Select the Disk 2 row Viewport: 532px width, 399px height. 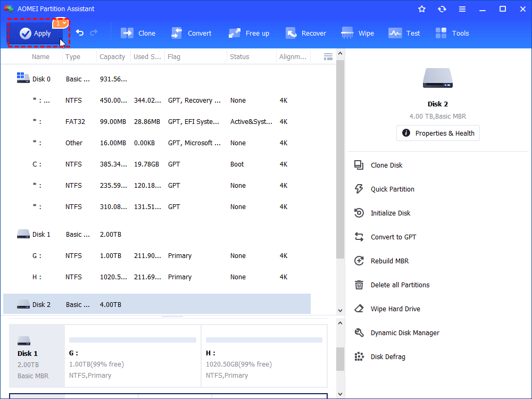click(x=157, y=304)
